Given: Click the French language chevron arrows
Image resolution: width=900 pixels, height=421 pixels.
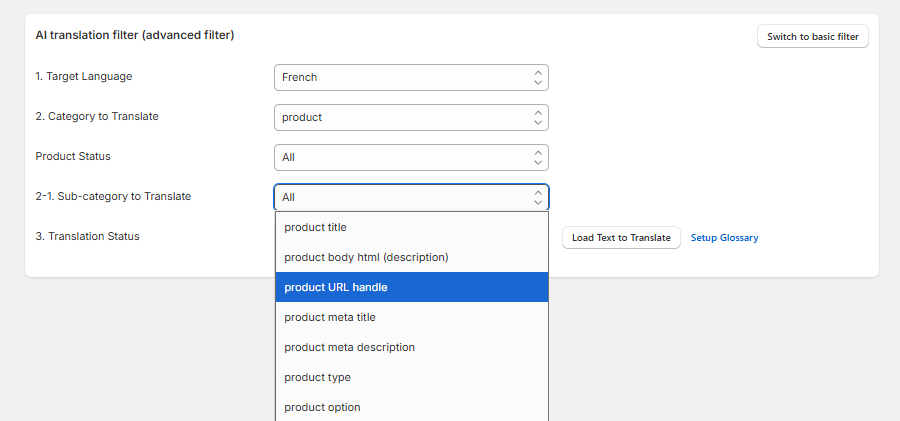Looking at the screenshot, I should [x=538, y=77].
